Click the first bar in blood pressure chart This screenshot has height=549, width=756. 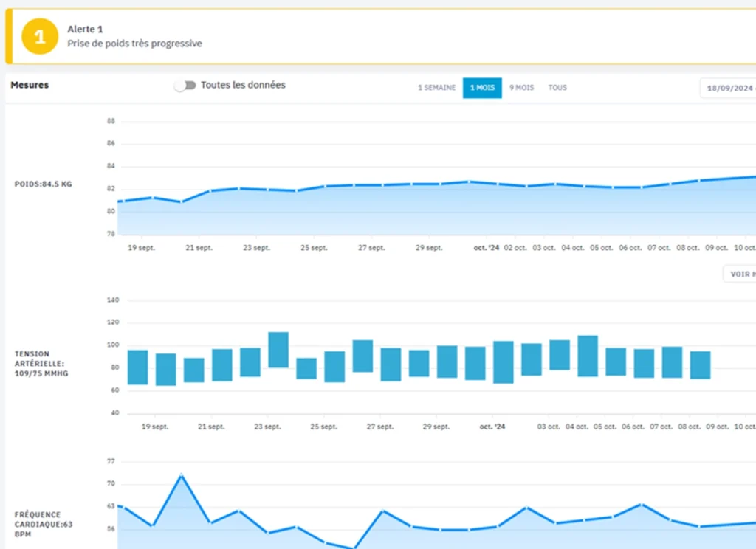coord(138,367)
